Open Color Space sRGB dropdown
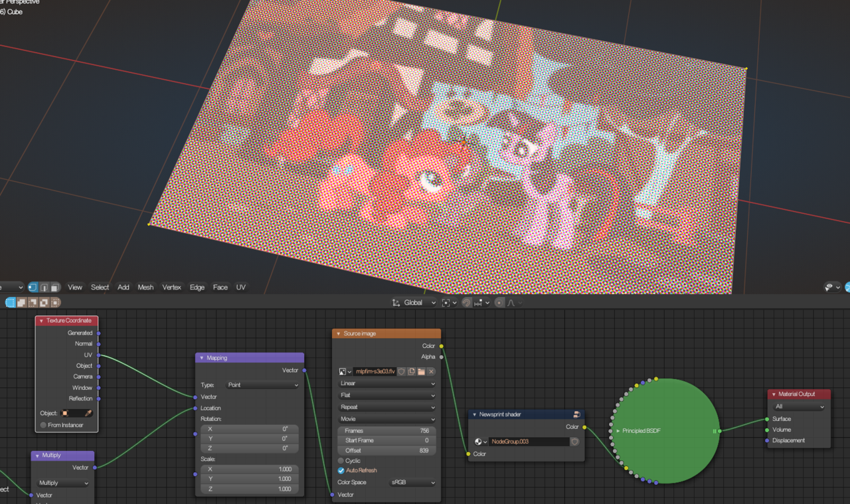 coord(412,482)
